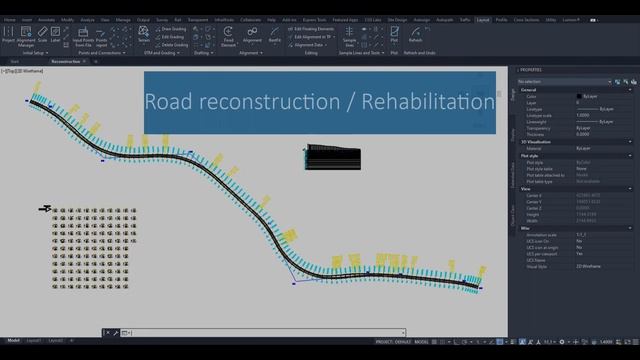Click Quick Select icon in Properties
Screen dimensions: 640x360
633,82
